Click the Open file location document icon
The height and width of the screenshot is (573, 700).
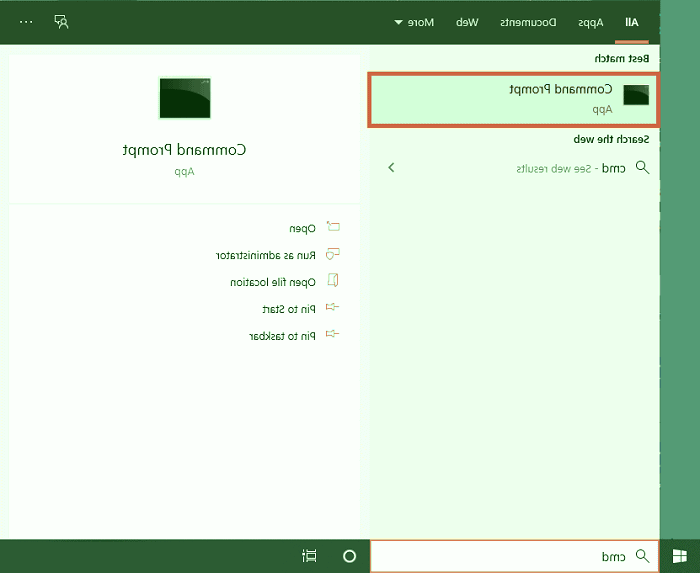tap(334, 282)
